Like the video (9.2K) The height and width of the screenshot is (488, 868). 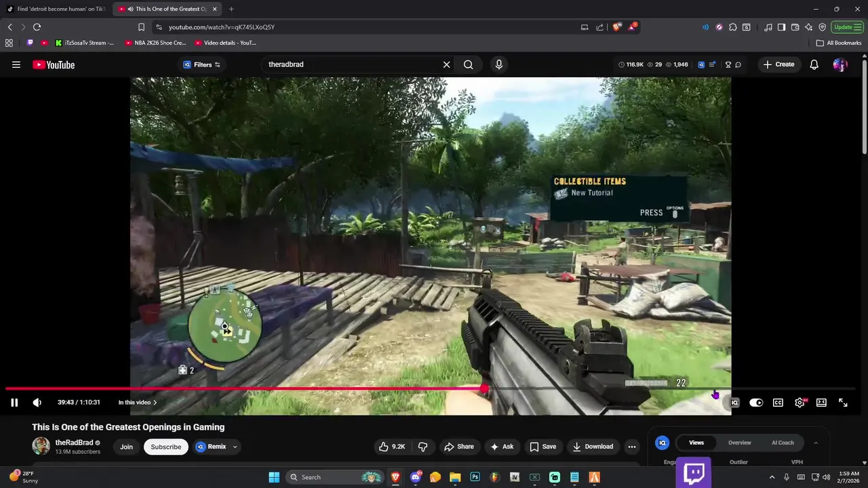[x=392, y=447]
